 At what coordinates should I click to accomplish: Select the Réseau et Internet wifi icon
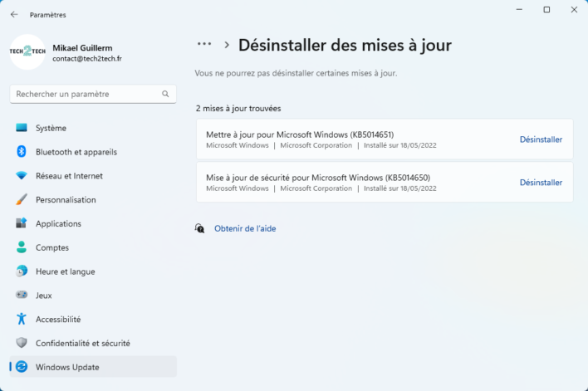pos(22,175)
